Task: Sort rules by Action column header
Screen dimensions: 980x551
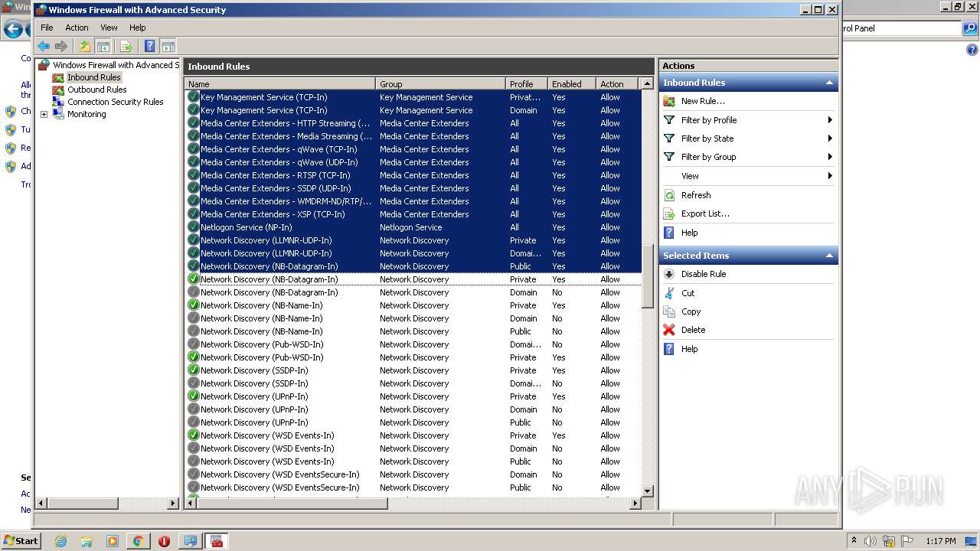Action: [x=619, y=84]
